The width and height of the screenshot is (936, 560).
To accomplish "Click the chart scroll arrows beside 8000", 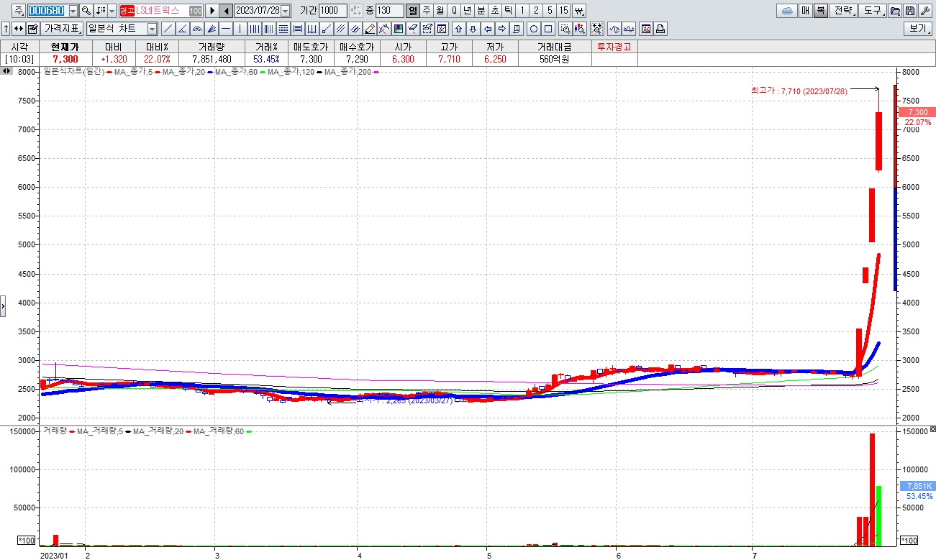I will 6,71.
